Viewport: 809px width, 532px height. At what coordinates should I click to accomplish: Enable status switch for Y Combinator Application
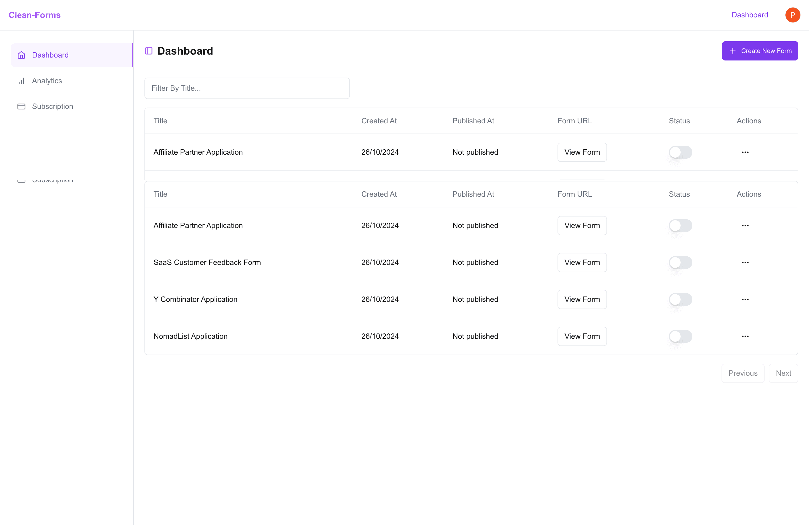pos(680,299)
